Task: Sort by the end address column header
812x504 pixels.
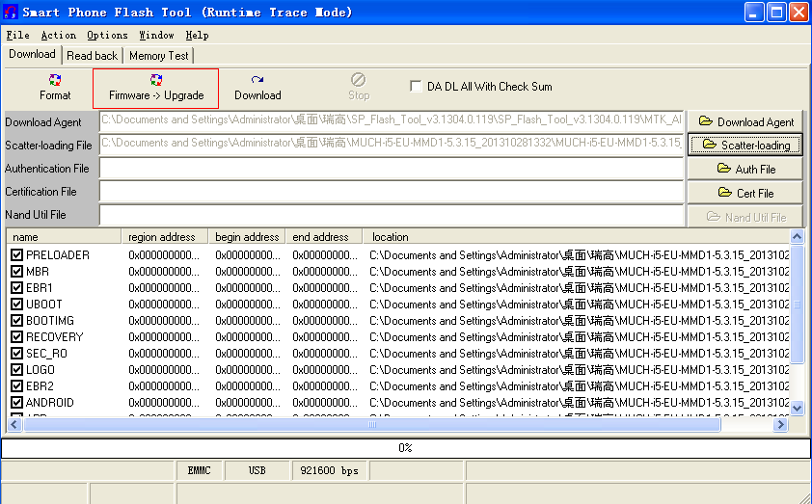Action: click(x=324, y=237)
